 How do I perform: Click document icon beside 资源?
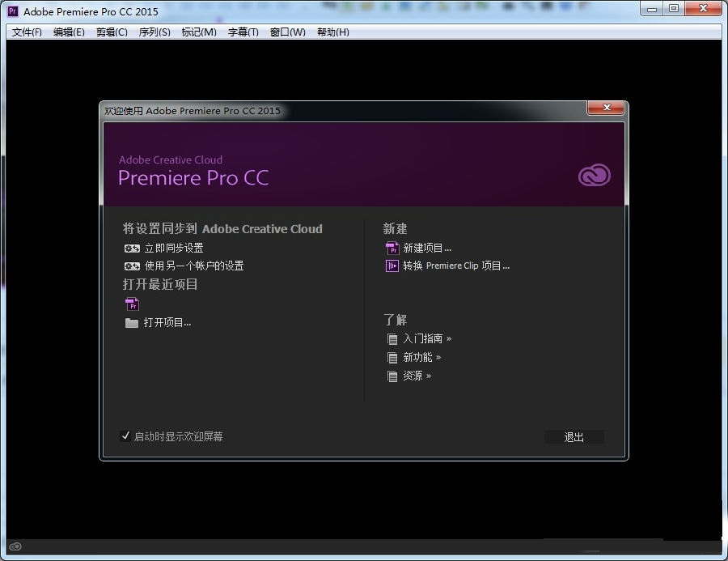(x=392, y=376)
